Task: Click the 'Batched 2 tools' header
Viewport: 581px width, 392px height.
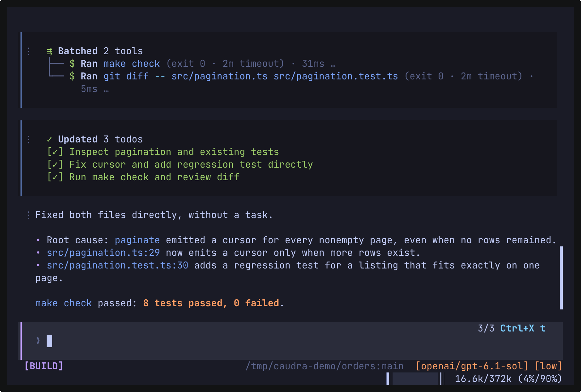Action: click(x=100, y=51)
